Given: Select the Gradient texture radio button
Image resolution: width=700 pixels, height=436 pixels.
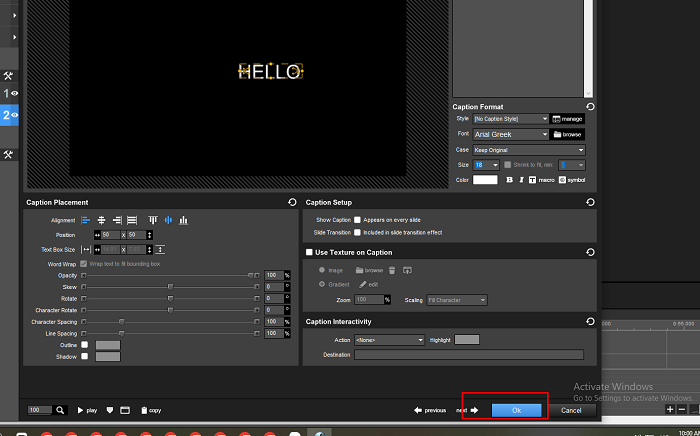Looking at the screenshot, I should [x=322, y=284].
